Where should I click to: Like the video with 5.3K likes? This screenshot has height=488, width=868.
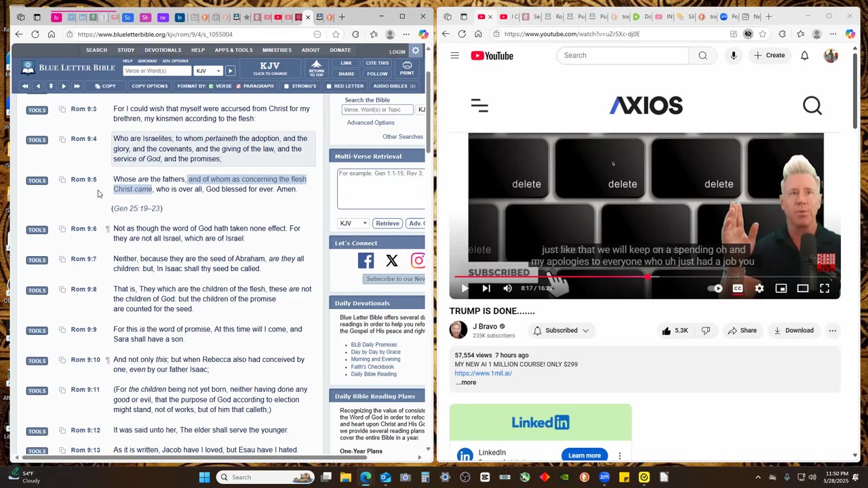coord(675,331)
